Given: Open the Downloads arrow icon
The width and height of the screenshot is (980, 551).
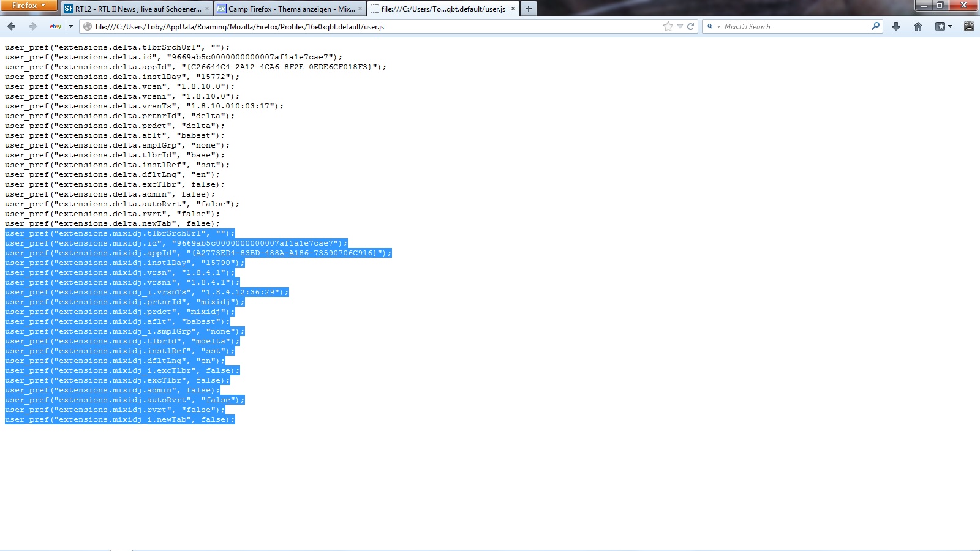Looking at the screenshot, I should 896,26.
